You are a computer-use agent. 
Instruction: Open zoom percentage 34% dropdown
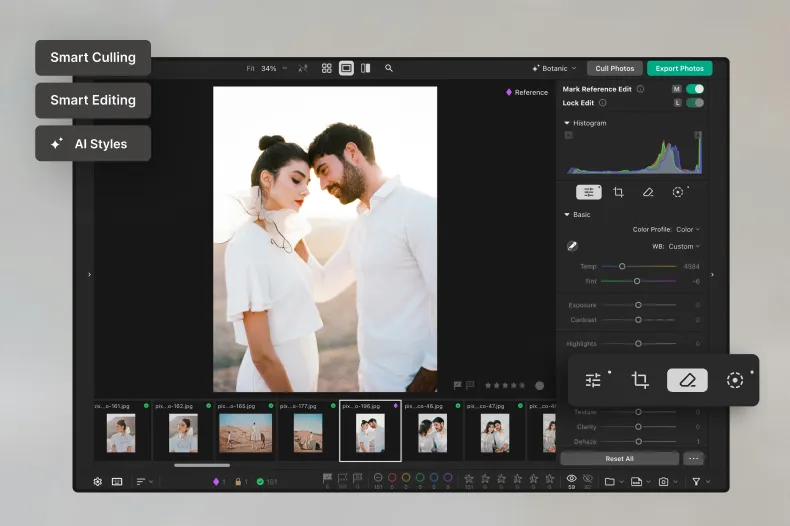tap(274, 68)
